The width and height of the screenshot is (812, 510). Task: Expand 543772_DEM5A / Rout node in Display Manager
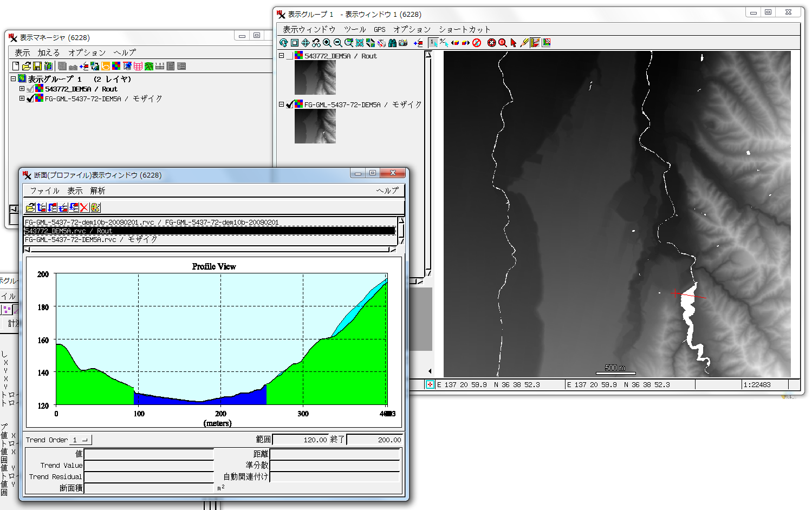click(x=22, y=89)
